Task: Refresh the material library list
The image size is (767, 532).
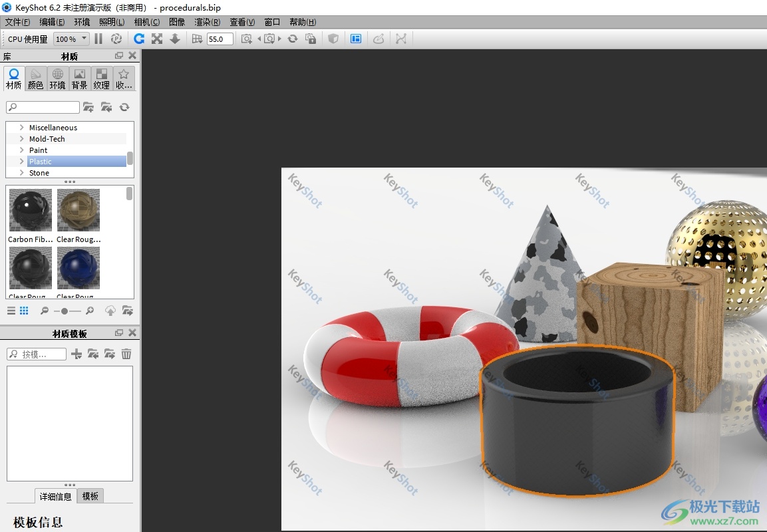Action: pyautogui.click(x=124, y=107)
